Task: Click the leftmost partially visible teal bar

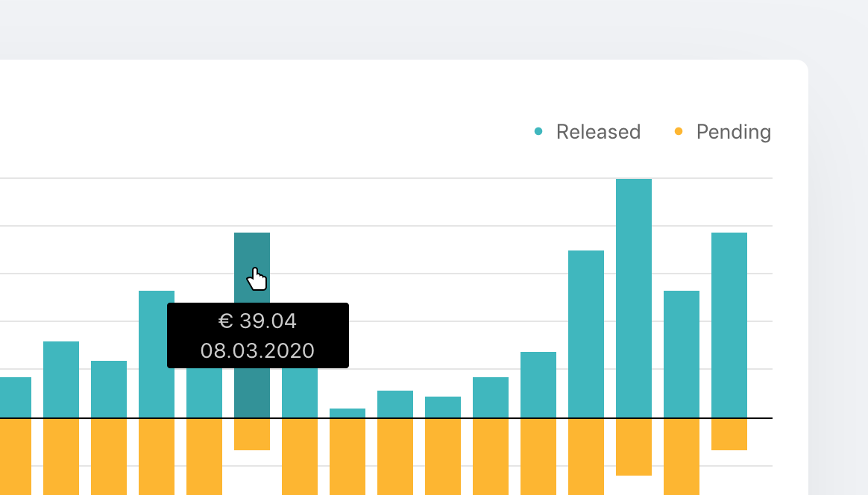Action: (x=16, y=397)
